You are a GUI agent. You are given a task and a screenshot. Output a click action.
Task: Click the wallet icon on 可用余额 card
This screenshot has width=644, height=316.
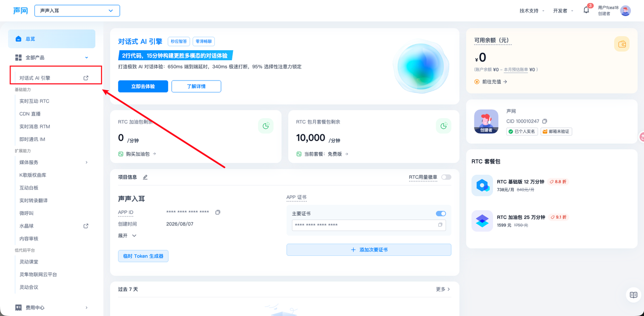622,44
